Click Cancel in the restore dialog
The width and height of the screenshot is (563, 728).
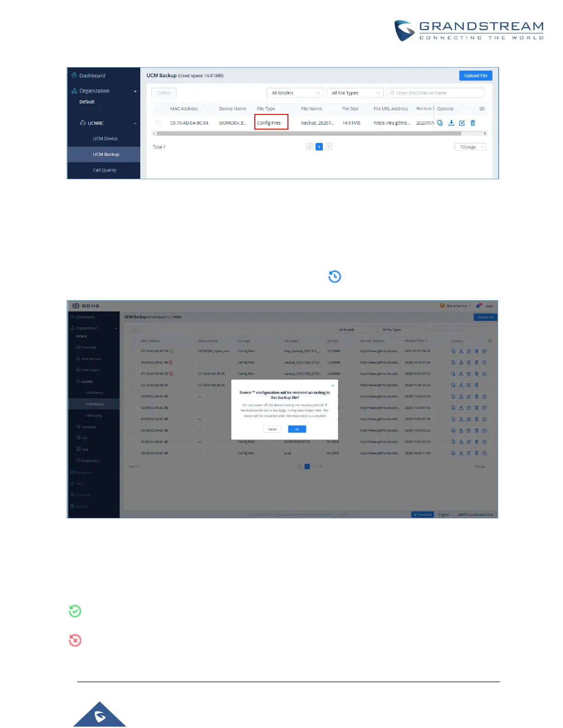(272, 429)
